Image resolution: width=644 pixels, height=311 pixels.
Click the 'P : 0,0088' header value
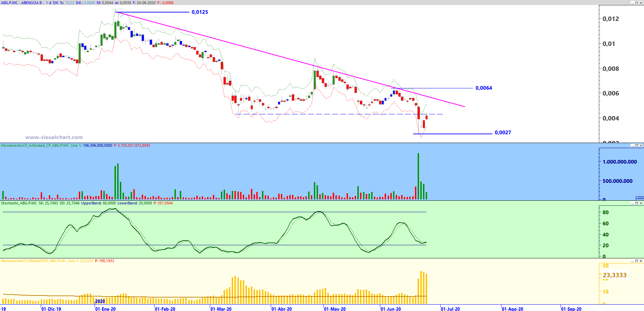pyautogui.click(x=165, y=3)
